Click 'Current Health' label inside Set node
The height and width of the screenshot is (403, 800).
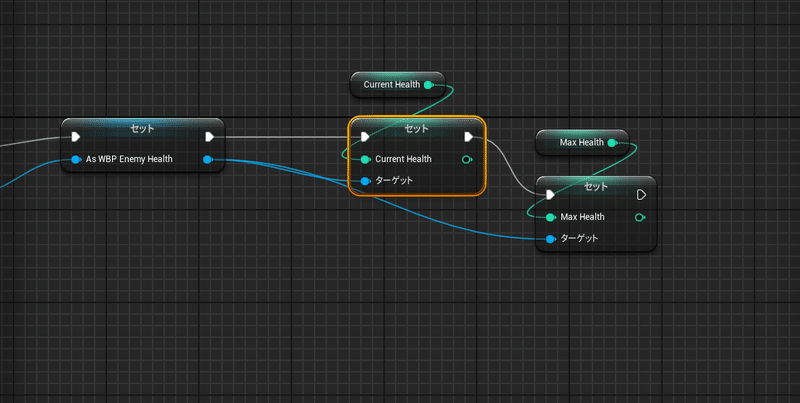[403, 159]
